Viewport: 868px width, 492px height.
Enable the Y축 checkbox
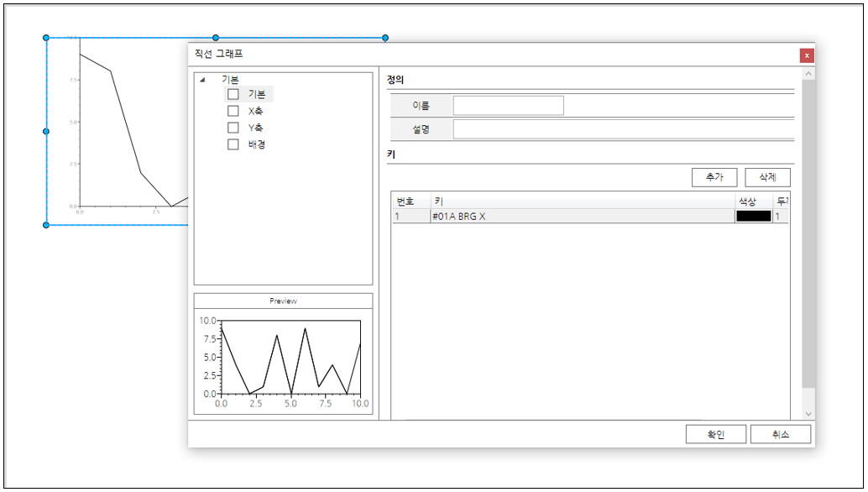click(233, 128)
